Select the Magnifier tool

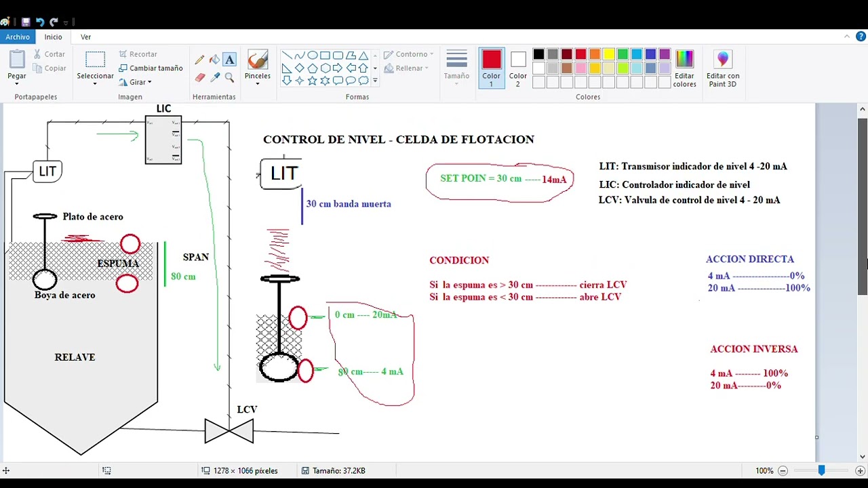[229, 78]
